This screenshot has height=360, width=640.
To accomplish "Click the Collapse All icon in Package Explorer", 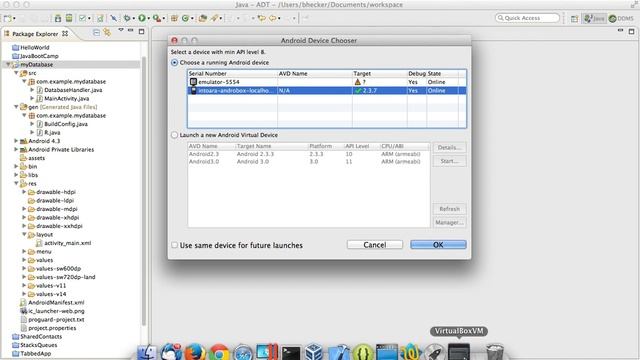I will (96, 33).
